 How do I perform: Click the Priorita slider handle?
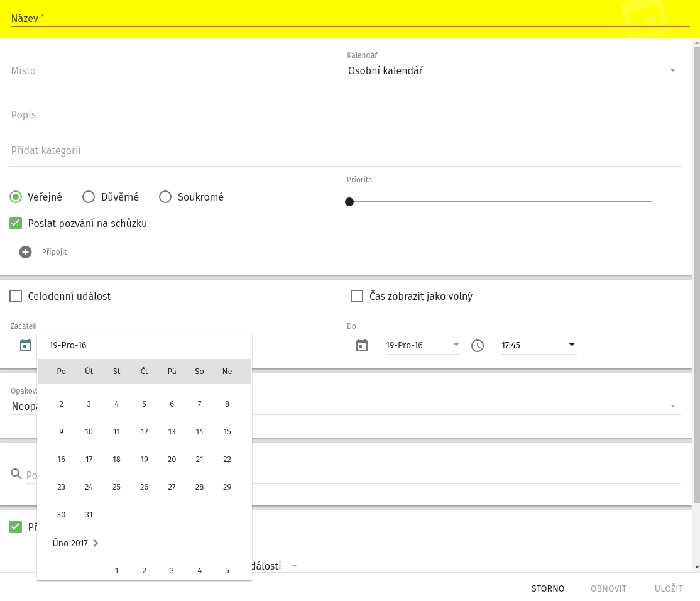point(349,202)
